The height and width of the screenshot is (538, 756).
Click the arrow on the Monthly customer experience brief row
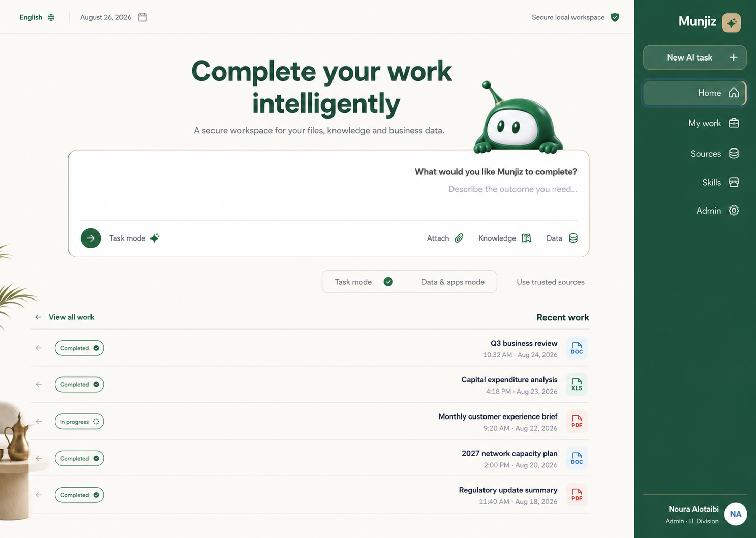pos(39,422)
